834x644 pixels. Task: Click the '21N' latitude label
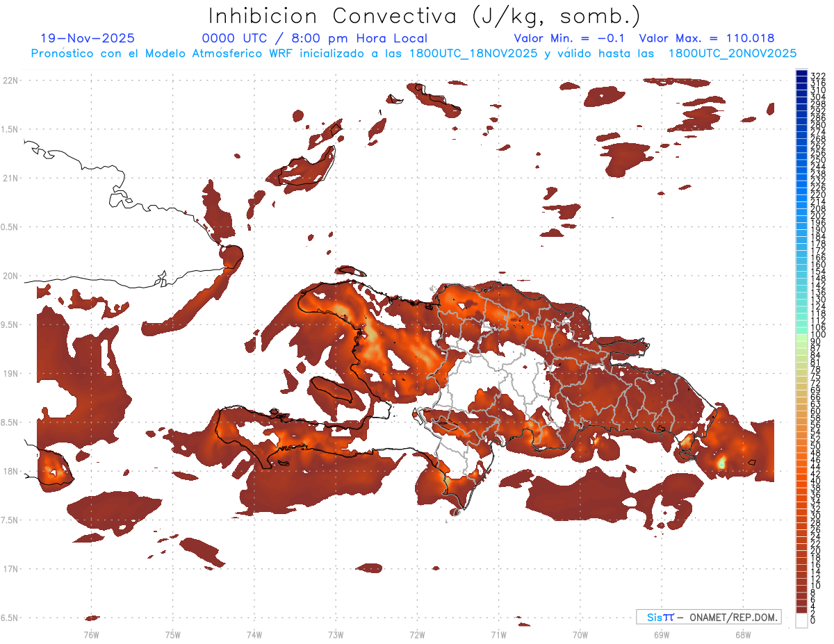coord(11,178)
